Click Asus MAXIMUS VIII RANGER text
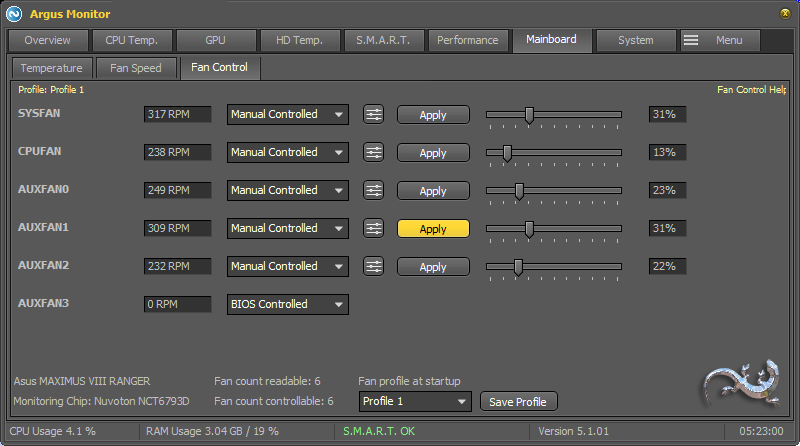800x446 pixels. click(x=82, y=381)
